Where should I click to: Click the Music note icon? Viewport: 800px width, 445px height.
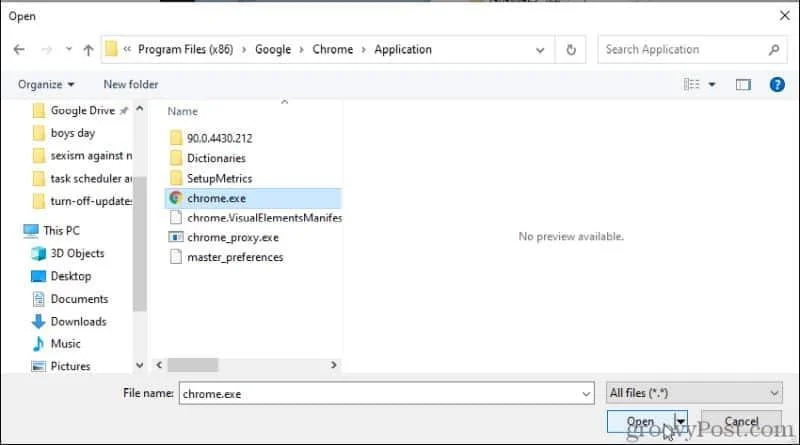pyautogui.click(x=38, y=344)
